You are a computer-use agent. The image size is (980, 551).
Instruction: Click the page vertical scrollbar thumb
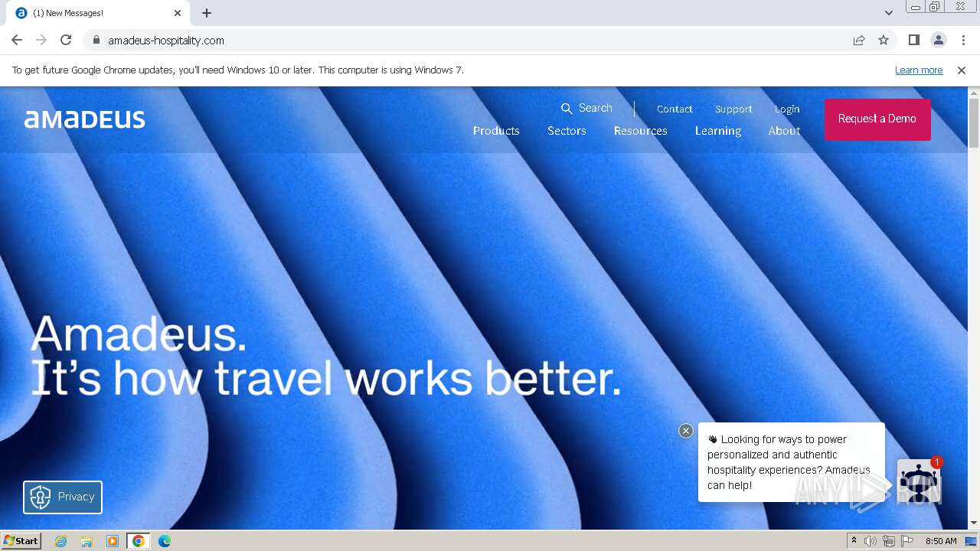tap(973, 122)
